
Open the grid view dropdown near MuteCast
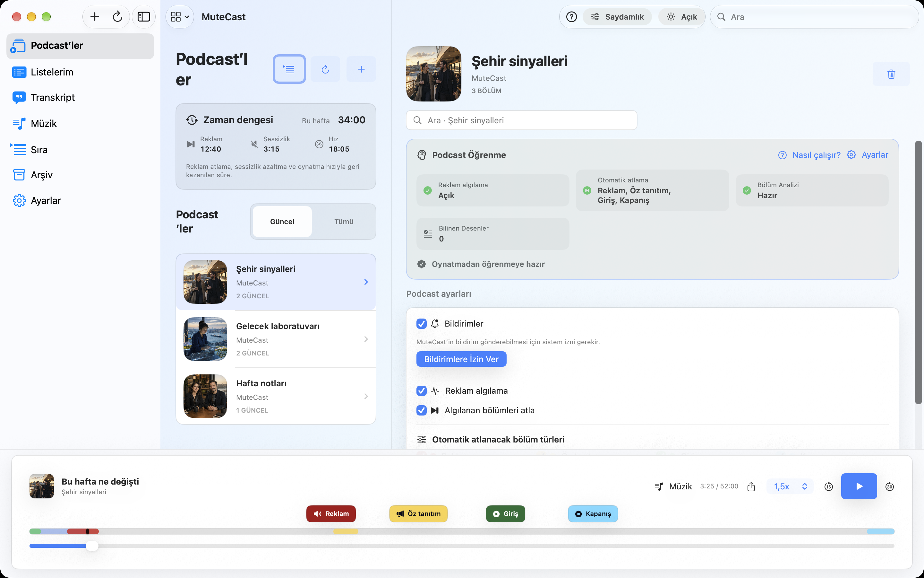(x=180, y=17)
